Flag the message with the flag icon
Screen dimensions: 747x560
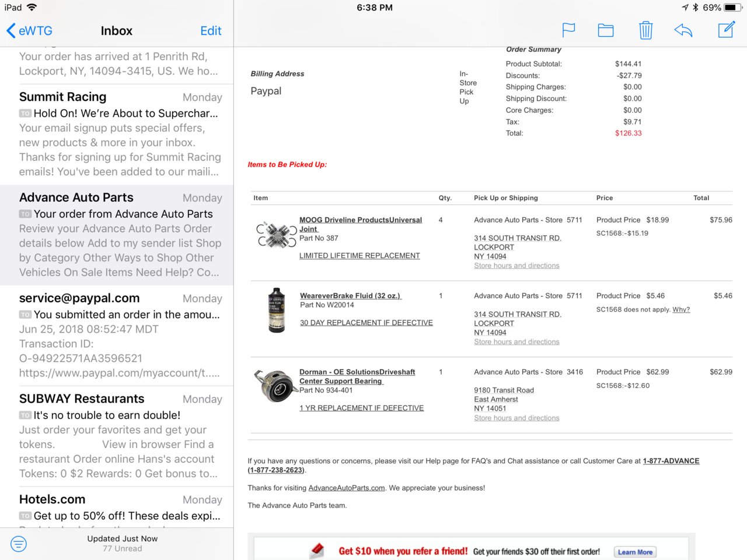[568, 30]
